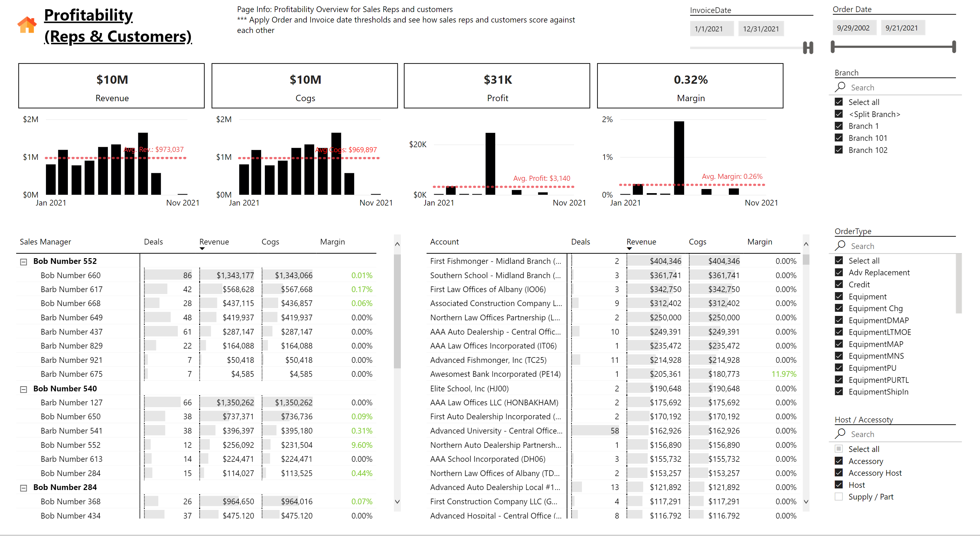
Task: Click scroll up arrow of Sales Manager table
Action: click(397, 244)
